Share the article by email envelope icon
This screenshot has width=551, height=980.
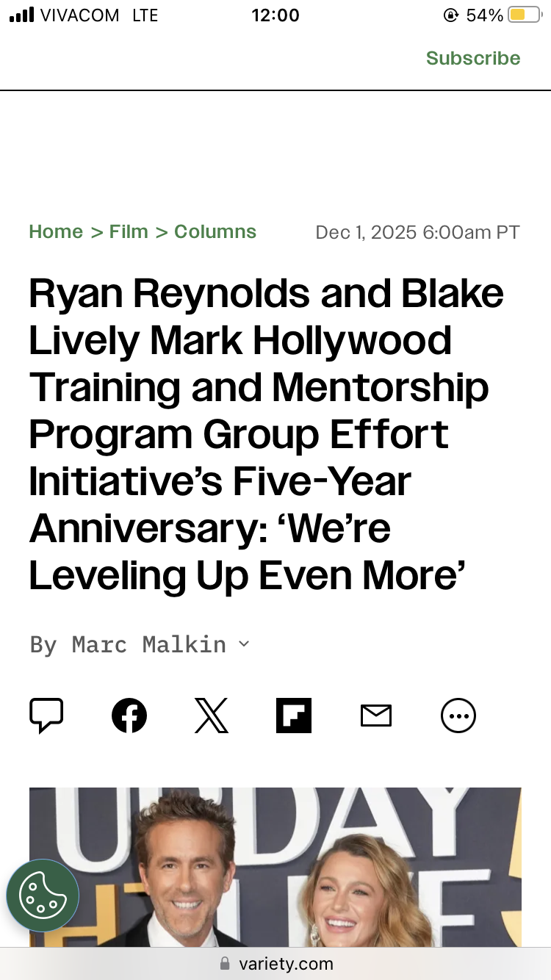(x=376, y=716)
